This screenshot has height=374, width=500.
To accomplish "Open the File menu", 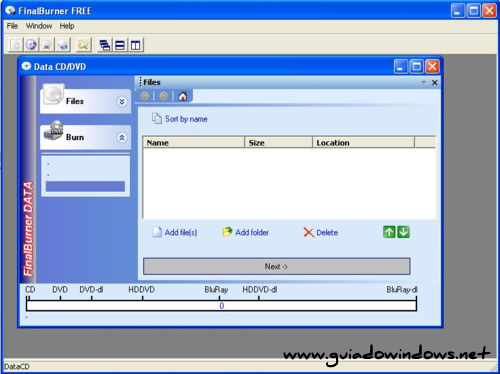I will pyautogui.click(x=12, y=26).
